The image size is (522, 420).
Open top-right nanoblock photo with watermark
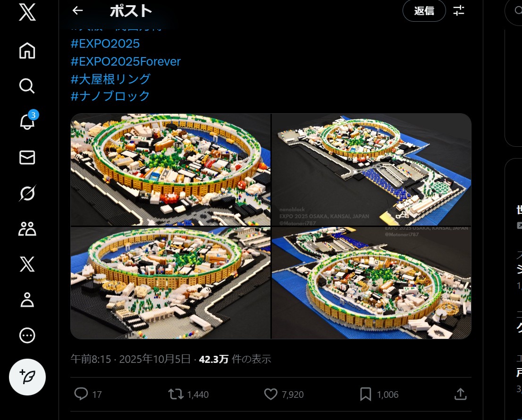371,170
